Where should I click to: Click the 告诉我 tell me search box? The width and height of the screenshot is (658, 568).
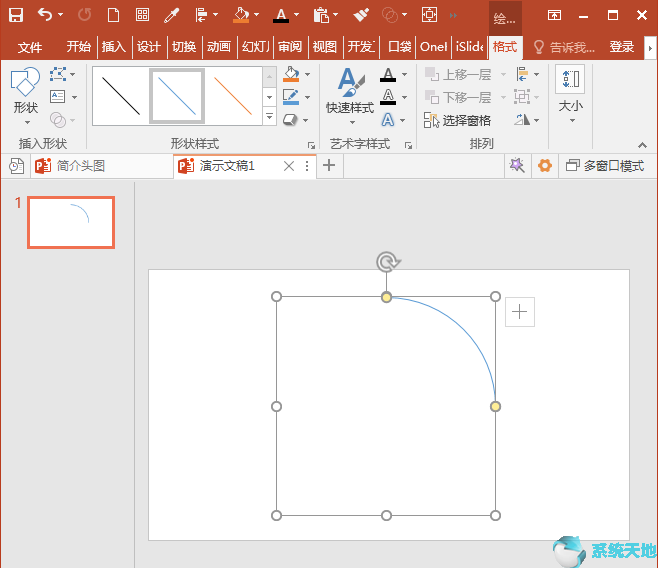click(x=565, y=47)
